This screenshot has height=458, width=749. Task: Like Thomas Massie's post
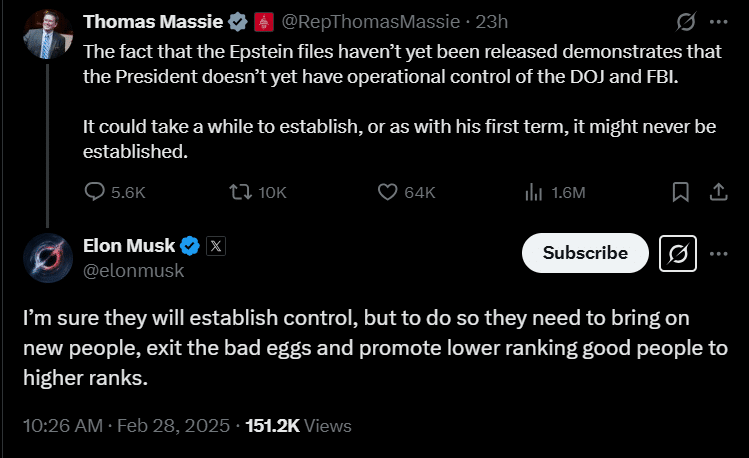click(390, 192)
